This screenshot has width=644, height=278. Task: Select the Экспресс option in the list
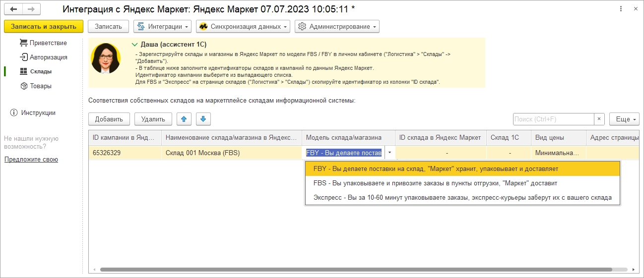tap(462, 197)
